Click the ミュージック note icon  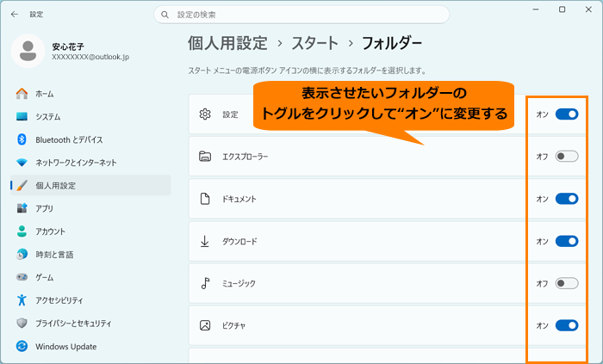click(x=205, y=283)
